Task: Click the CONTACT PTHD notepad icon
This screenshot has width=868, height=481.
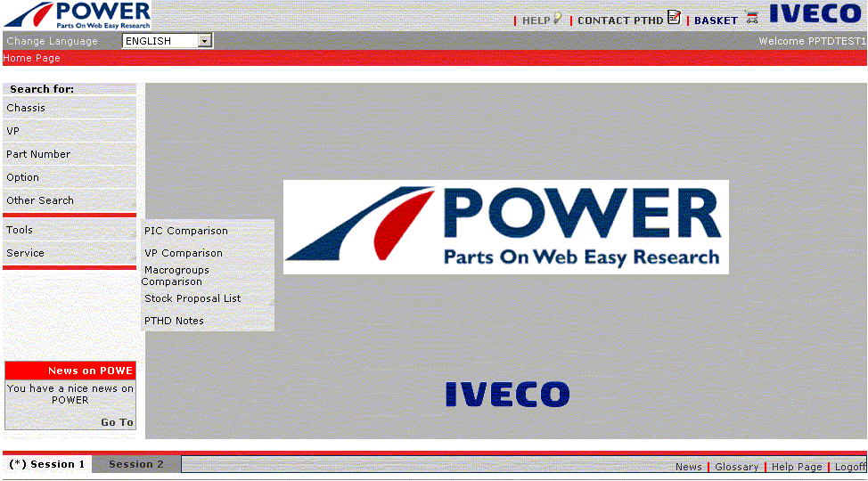Action: tap(674, 17)
